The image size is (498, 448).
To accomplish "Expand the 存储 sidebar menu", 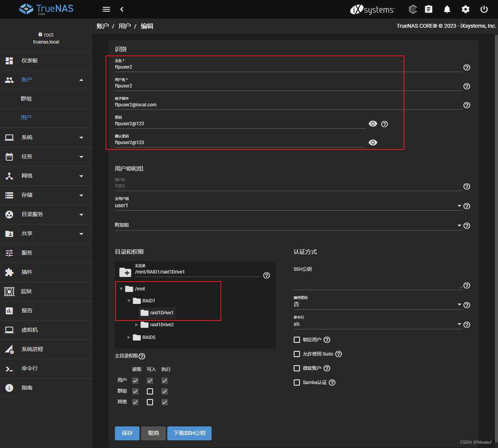I will [46, 195].
